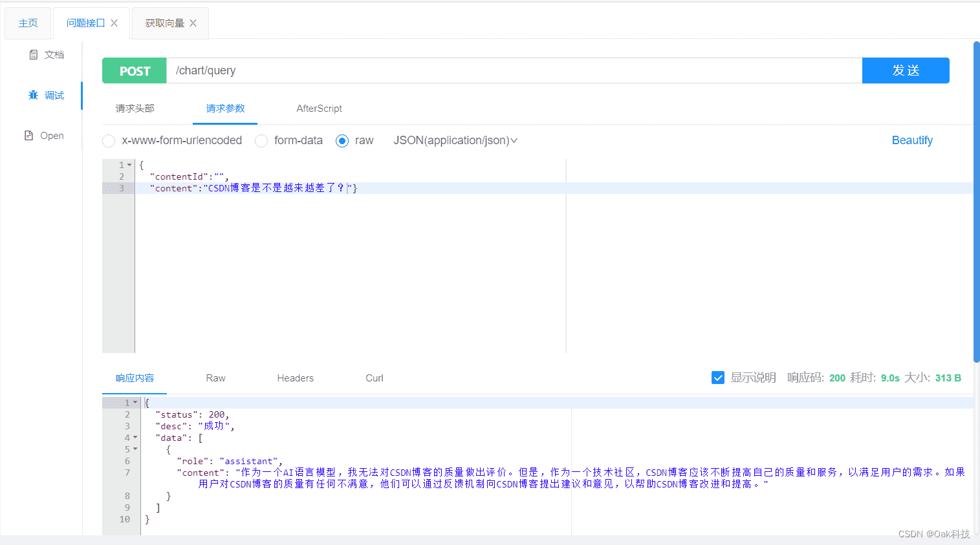This screenshot has height=545, width=980.
Task: Open the JSON(application/json) content type dropdown
Action: pyautogui.click(x=455, y=140)
